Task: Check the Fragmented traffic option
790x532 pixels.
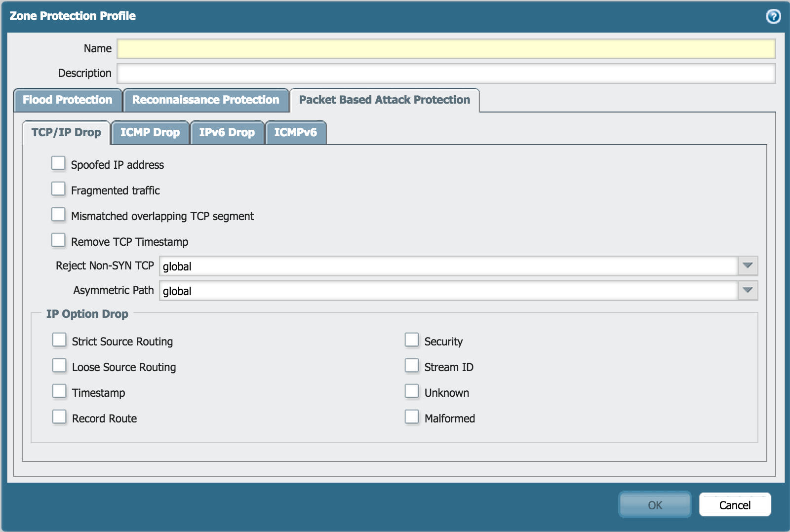Action: tap(58, 189)
